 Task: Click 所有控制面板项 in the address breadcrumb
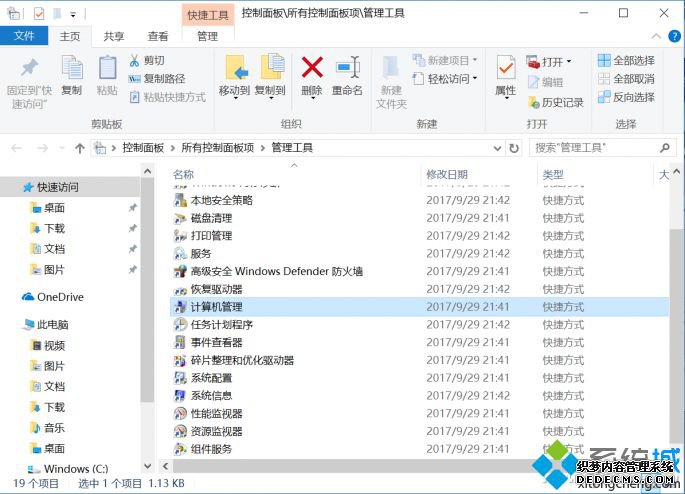pos(218,148)
